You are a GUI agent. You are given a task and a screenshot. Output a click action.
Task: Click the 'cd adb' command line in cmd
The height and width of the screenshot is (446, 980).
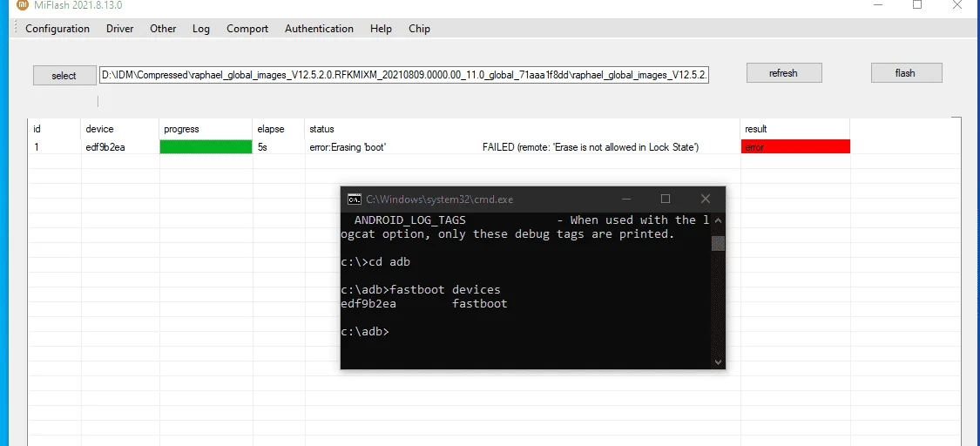pyautogui.click(x=375, y=261)
